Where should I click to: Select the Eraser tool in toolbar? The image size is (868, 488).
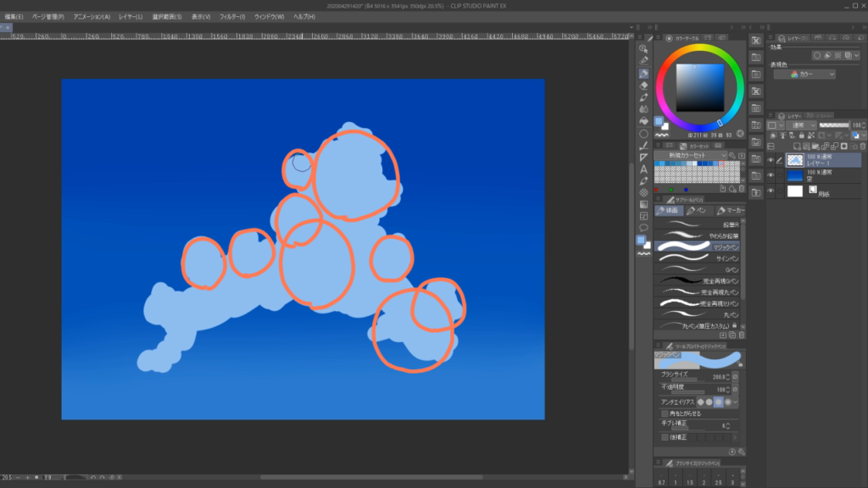pyautogui.click(x=643, y=86)
